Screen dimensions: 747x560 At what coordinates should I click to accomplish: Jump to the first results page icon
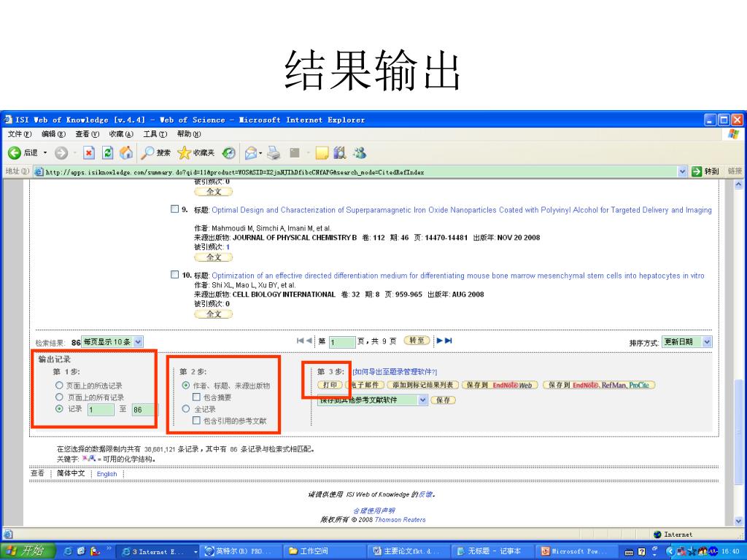click(x=300, y=341)
